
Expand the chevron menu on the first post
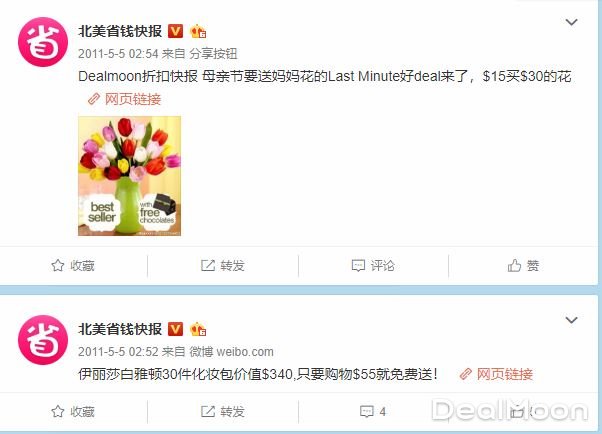pyautogui.click(x=572, y=22)
